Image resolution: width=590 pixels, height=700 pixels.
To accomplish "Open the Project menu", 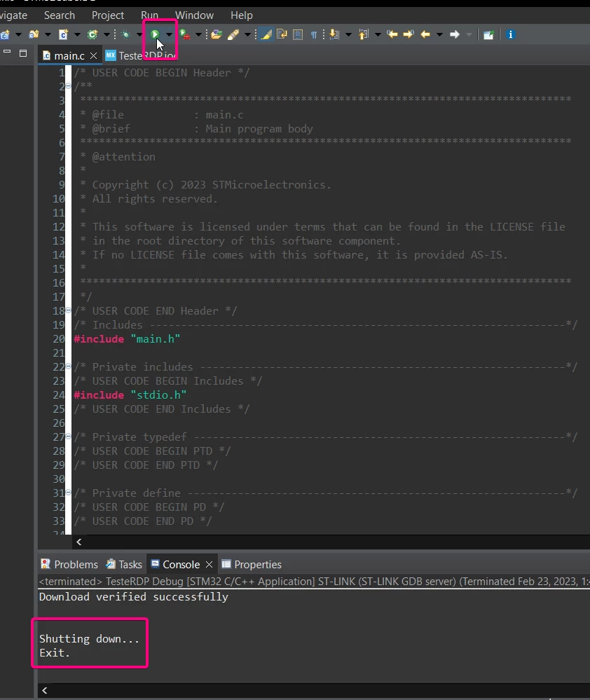I will pyautogui.click(x=107, y=15).
